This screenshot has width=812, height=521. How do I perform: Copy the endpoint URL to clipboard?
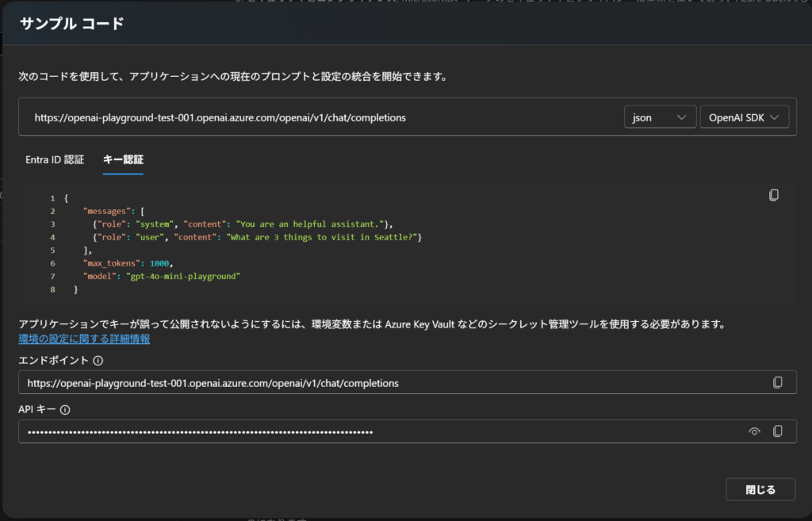(778, 382)
